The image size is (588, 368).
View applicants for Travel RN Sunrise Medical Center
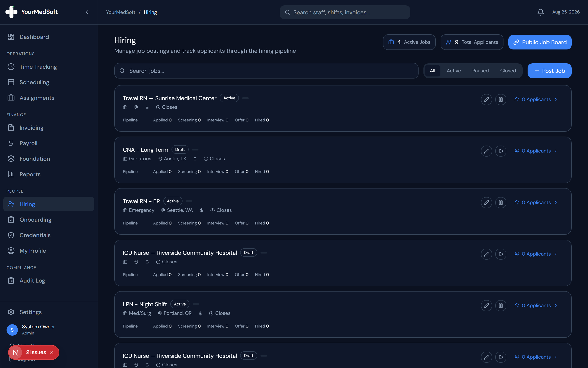(x=536, y=100)
